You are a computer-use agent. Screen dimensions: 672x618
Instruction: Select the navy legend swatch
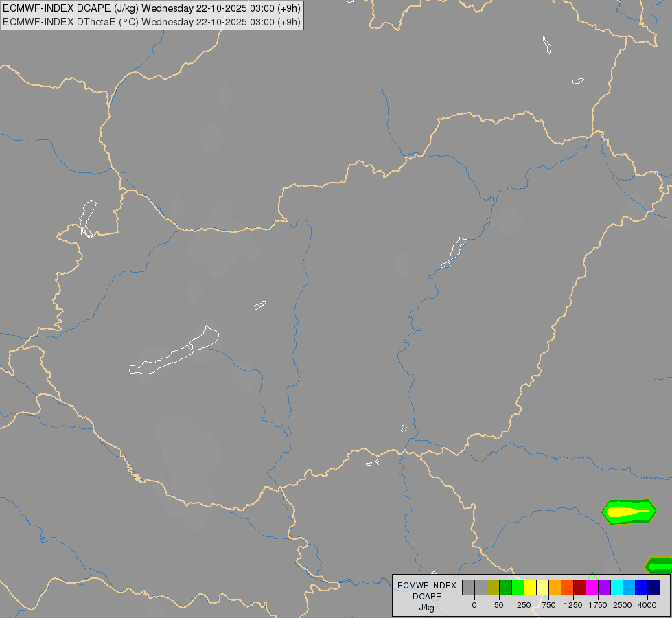[654, 588]
